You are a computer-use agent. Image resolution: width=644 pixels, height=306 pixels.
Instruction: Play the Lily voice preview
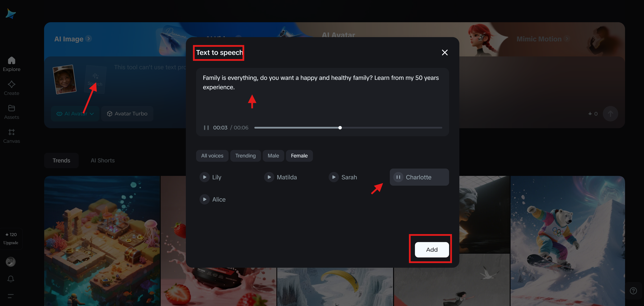pos(204,177)
